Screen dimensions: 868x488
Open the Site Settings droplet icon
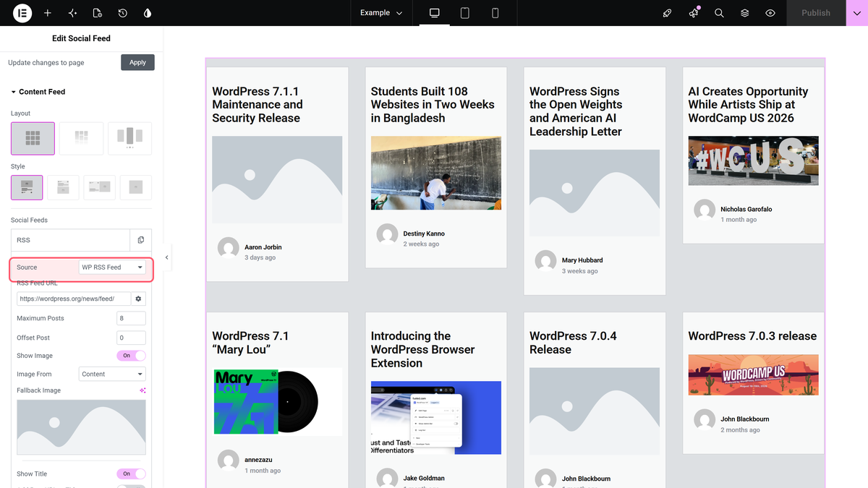[x=148, y=13]
